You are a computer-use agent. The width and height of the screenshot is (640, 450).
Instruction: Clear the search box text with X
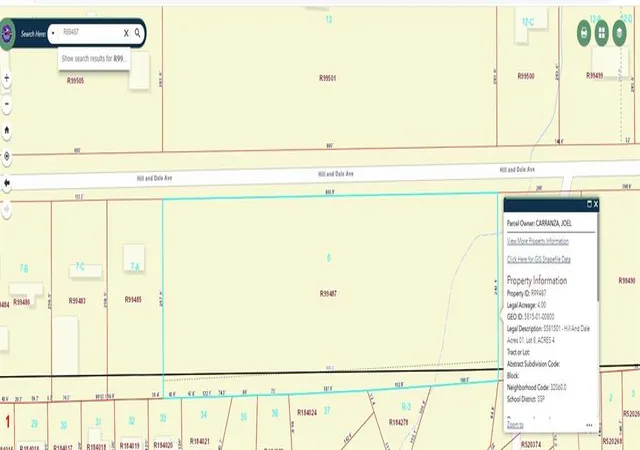point(126,33)
